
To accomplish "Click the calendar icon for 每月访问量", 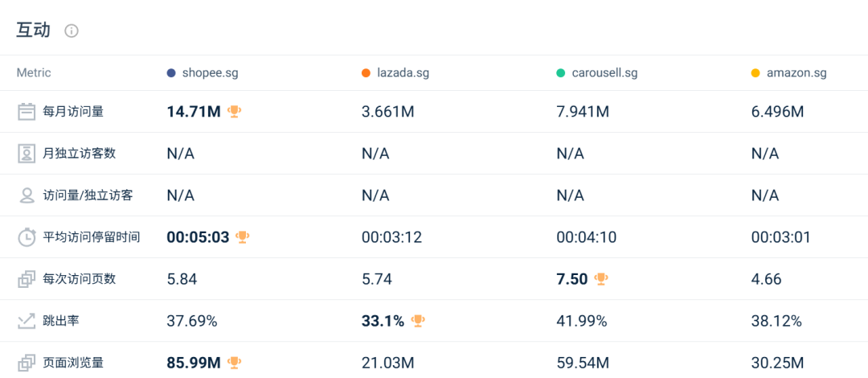I will click(x=27, y=112).
